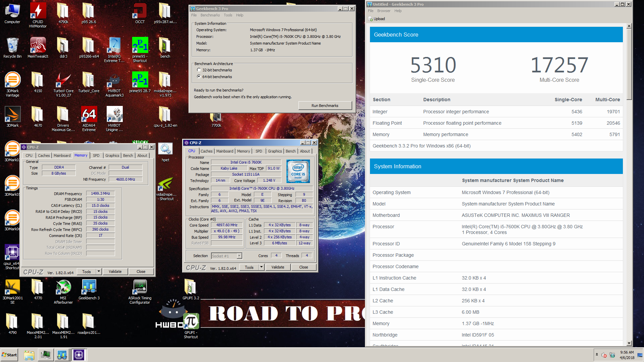This screenshot has width=644, height=362.
Task: Click the Multi-Core Score 17257
Action: [x=559, y=65]
